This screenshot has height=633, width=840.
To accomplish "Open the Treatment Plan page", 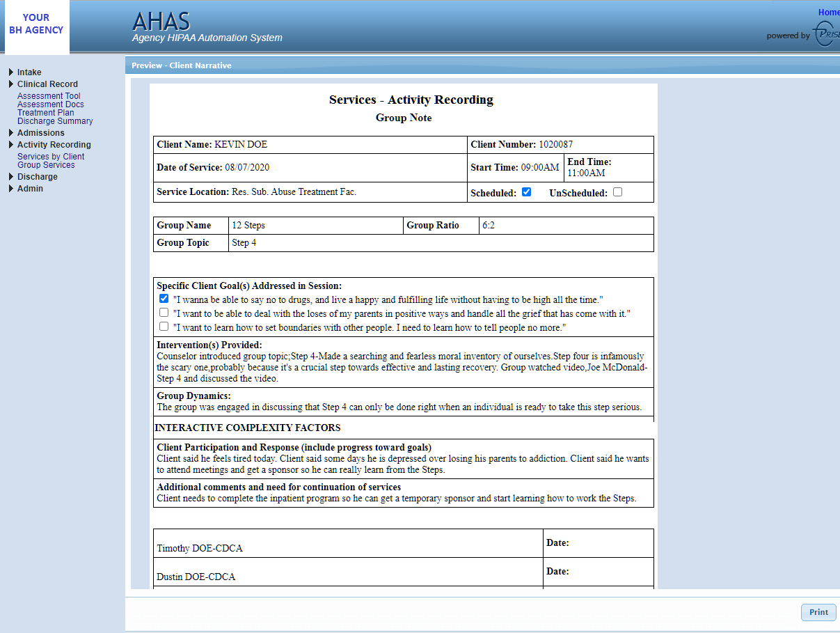I will pos(45,112).
